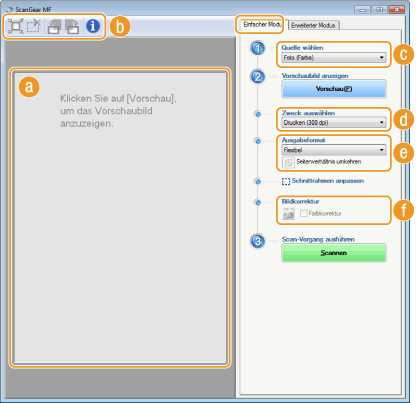Click inside the empty preview area
This screenshot has height=403, width=418.
[x=120, y=218]
